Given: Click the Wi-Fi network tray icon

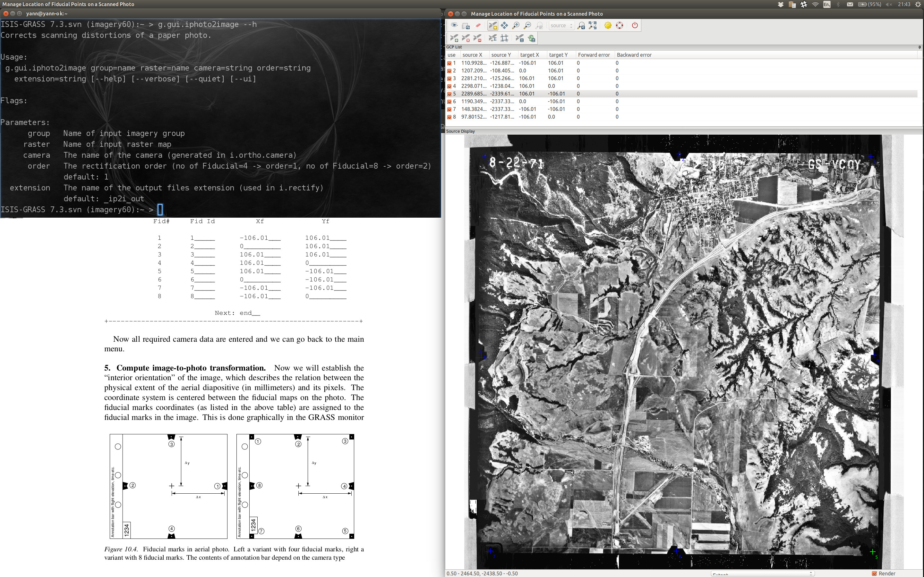Looking at the screenshot, I should (x=816, y=4).
